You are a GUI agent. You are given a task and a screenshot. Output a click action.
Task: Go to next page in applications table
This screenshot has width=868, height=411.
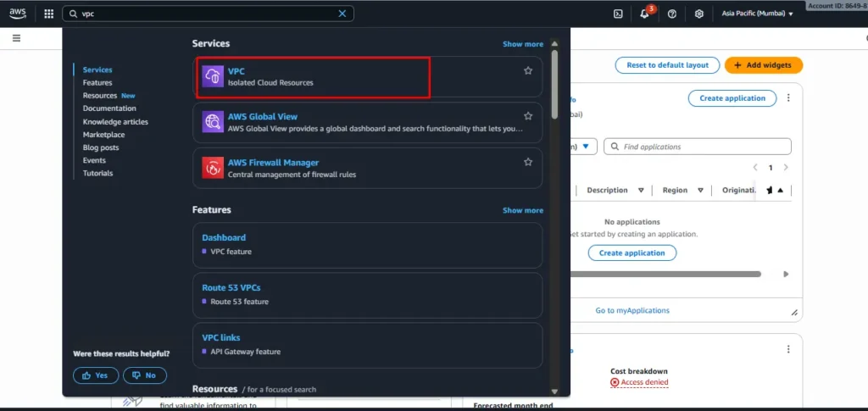point(786,167)
